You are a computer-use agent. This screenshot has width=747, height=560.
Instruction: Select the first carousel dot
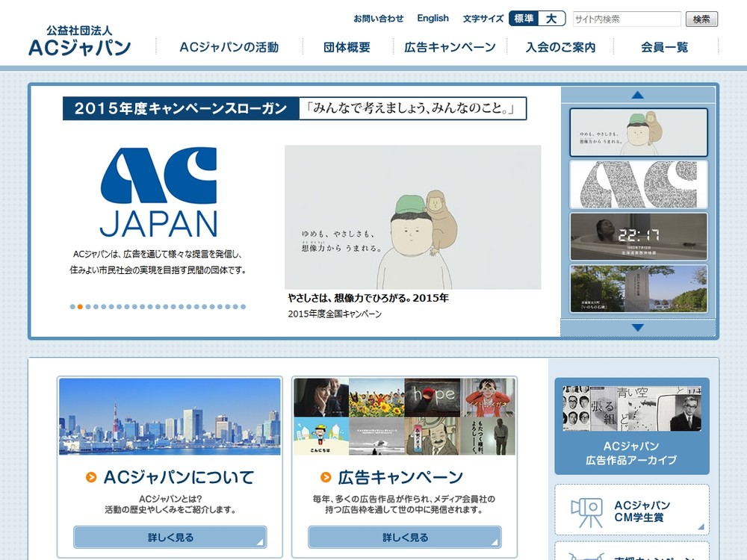(x=73, y=307)
